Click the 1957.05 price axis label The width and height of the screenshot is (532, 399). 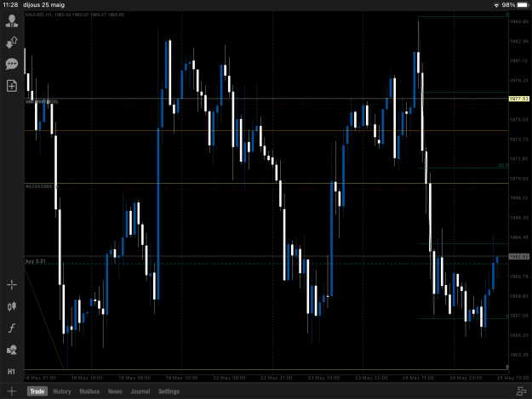pos(518,316)
